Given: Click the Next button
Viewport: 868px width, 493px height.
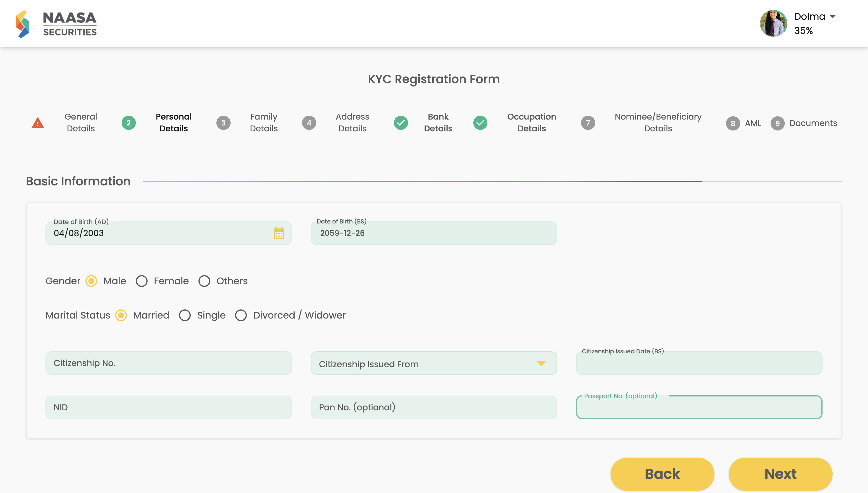Looking at the screenshot, I should tap(780, 474).
